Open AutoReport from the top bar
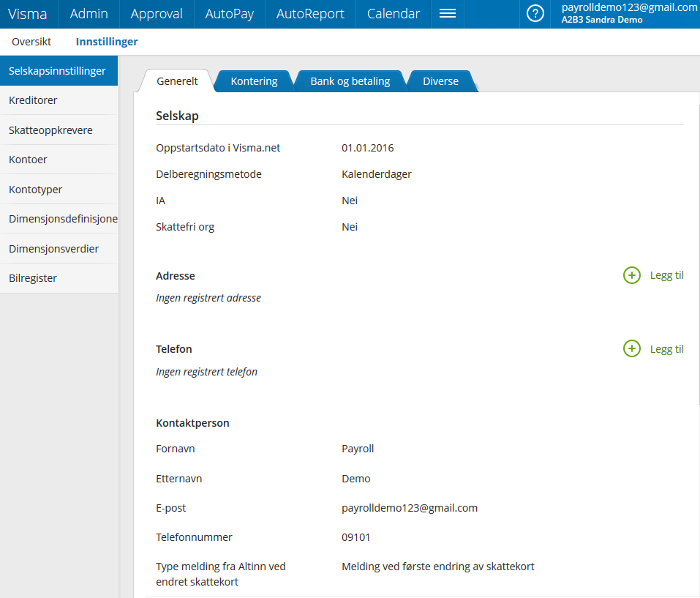Image resolution: width=700 pixels, height=598 pixels. pos(310,14)
